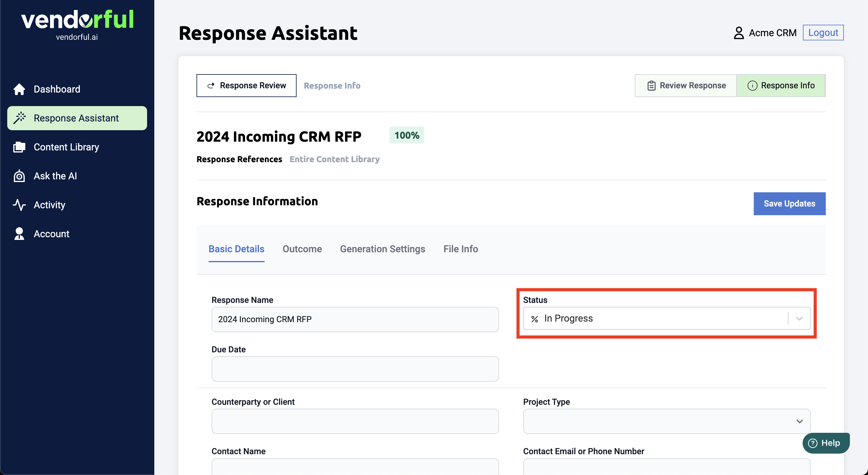The image size is (868, 475).
Task: Click the Activity pulse icon
Action: click(19, 205)
